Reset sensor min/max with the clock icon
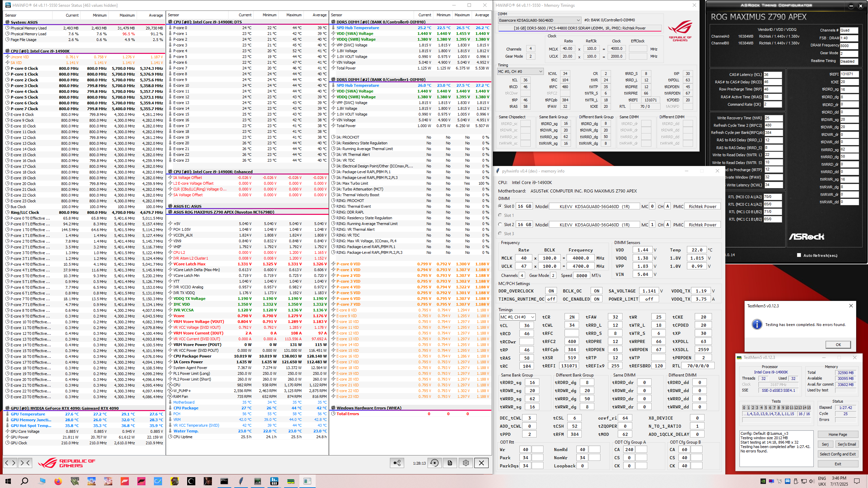Image resolution: width=868 pixels, height=488 pixels. [434, 463]
